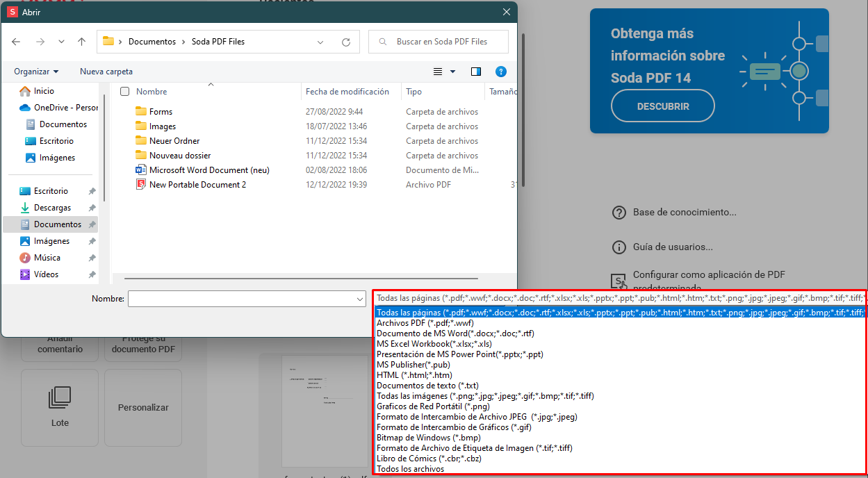This screenshot has height=478, width=868.
Task: Open recent locations chevron
Action: click(x=61, y=42)
